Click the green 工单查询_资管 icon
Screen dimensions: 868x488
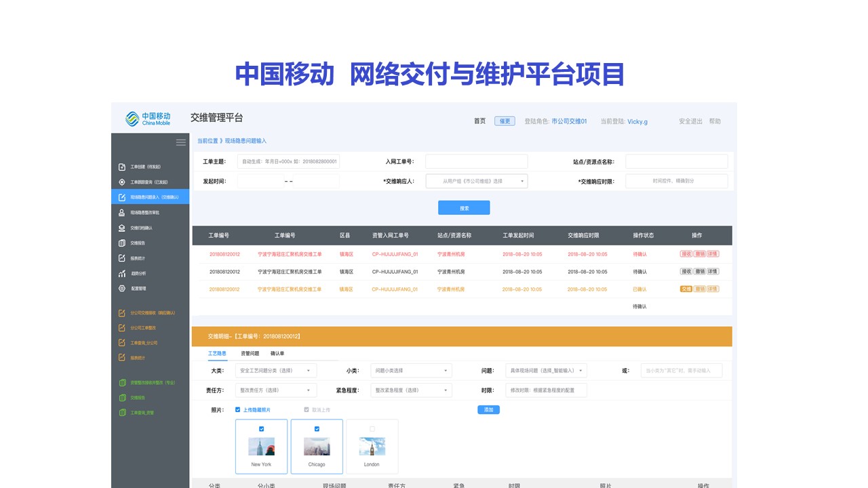122,412
